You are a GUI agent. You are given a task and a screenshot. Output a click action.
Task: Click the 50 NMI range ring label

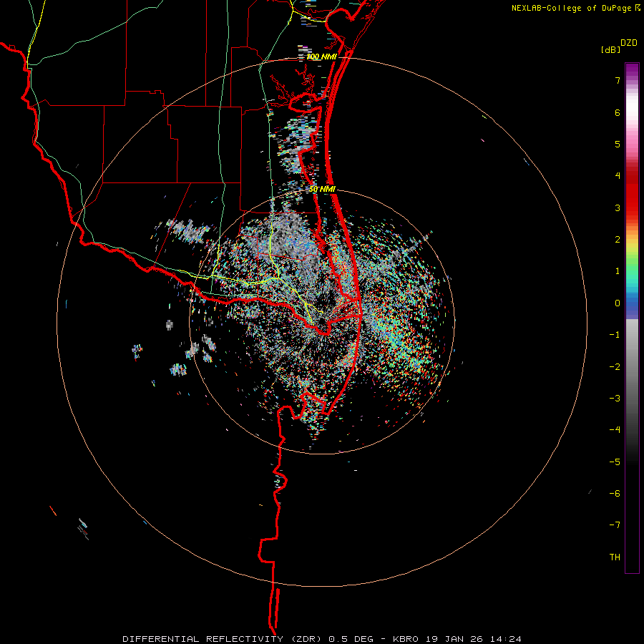[323, 190]
